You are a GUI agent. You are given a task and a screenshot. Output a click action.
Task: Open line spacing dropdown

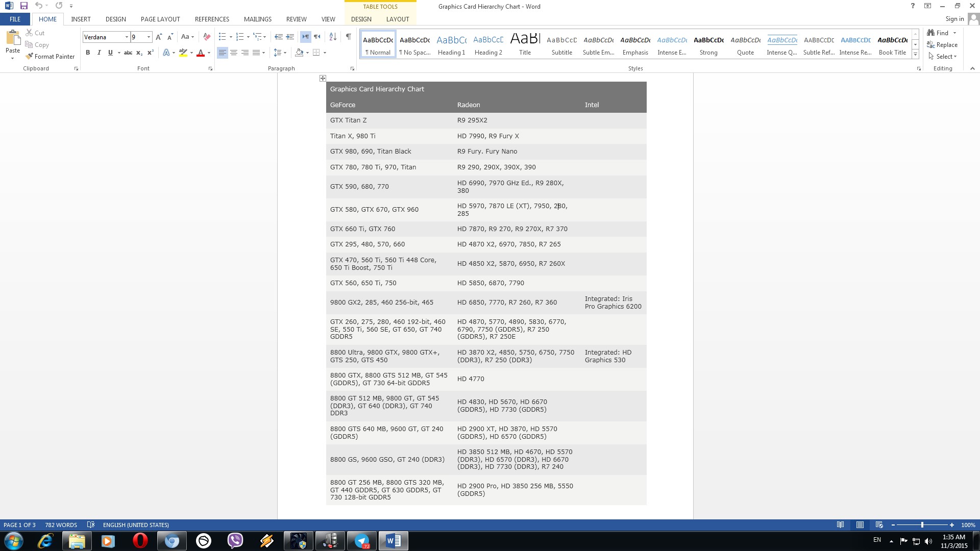[x=280, y=53]
